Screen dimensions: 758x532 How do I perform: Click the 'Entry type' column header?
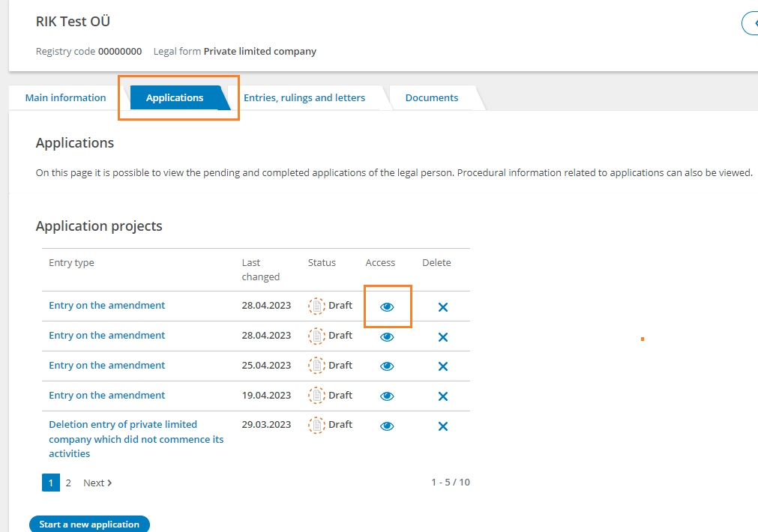(x=71, y=263)
